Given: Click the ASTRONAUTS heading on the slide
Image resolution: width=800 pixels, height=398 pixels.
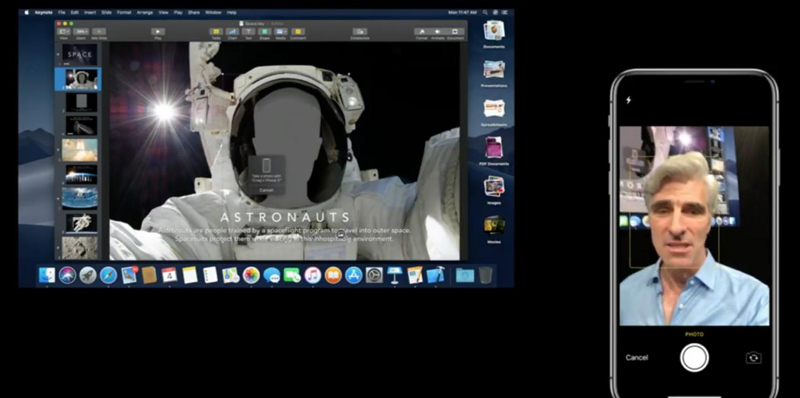Looking at the screenshot, I should (285, 217).
